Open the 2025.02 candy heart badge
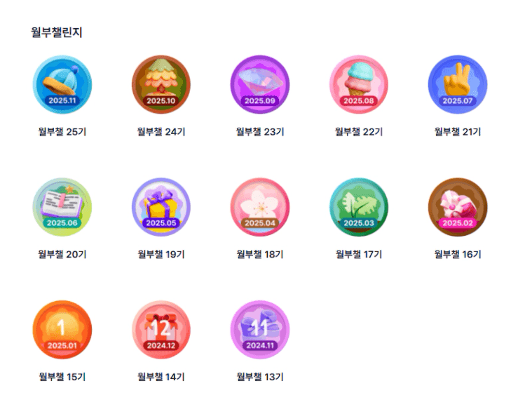Image resolution: width=532 pixels, height=407 pixels. [x=458, y=207]
